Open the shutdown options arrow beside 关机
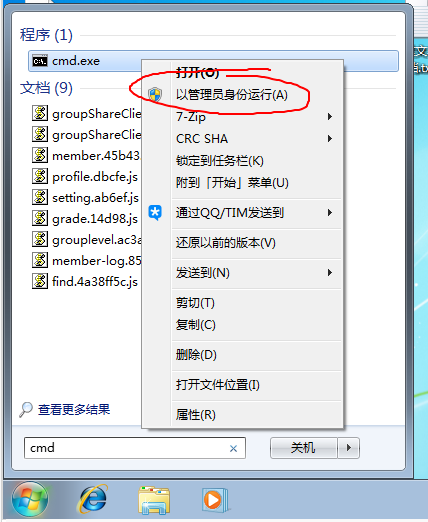 (x=349, y=448)
